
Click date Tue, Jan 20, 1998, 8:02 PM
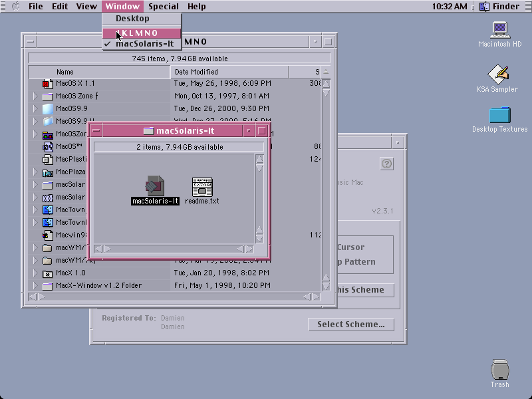coord(222,273)
